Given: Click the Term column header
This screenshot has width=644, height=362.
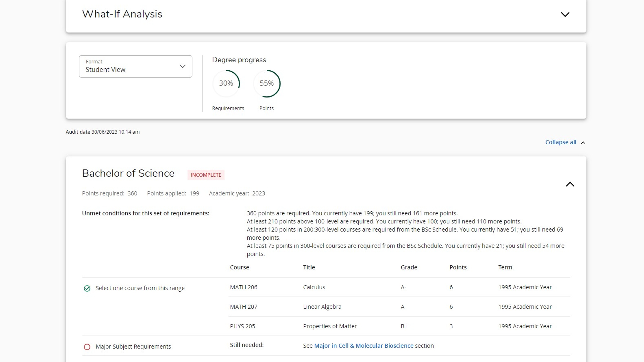Looking at the screenshot, I should tap(505, 267).
